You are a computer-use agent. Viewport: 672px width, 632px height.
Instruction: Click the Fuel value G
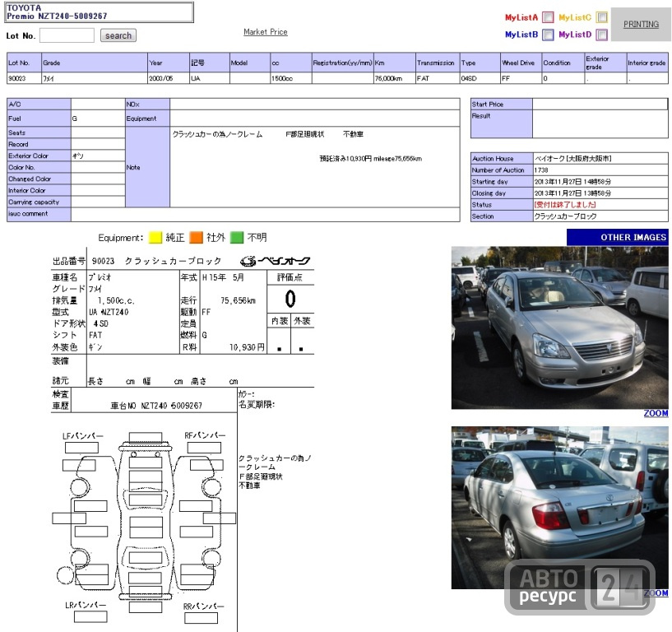75,118
